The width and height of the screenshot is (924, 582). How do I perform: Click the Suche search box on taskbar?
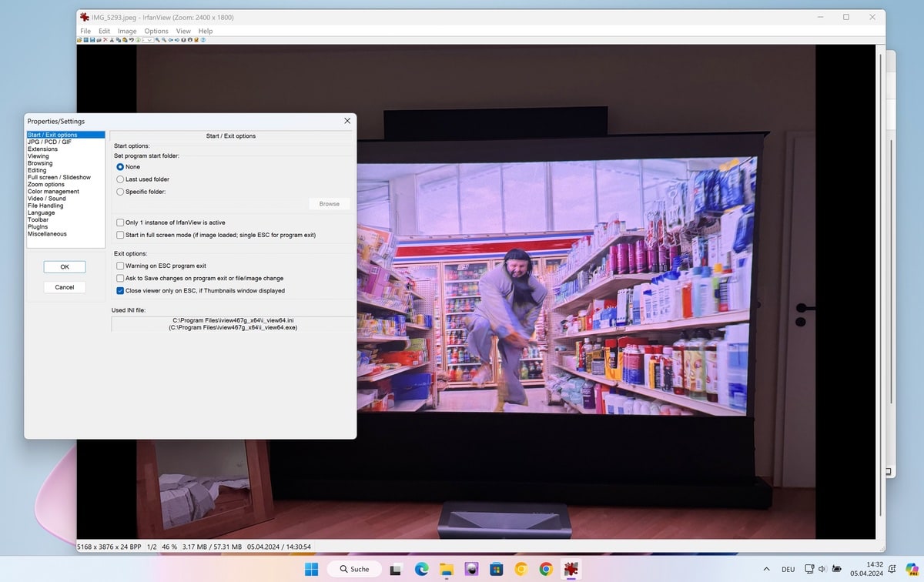point(354,569)
